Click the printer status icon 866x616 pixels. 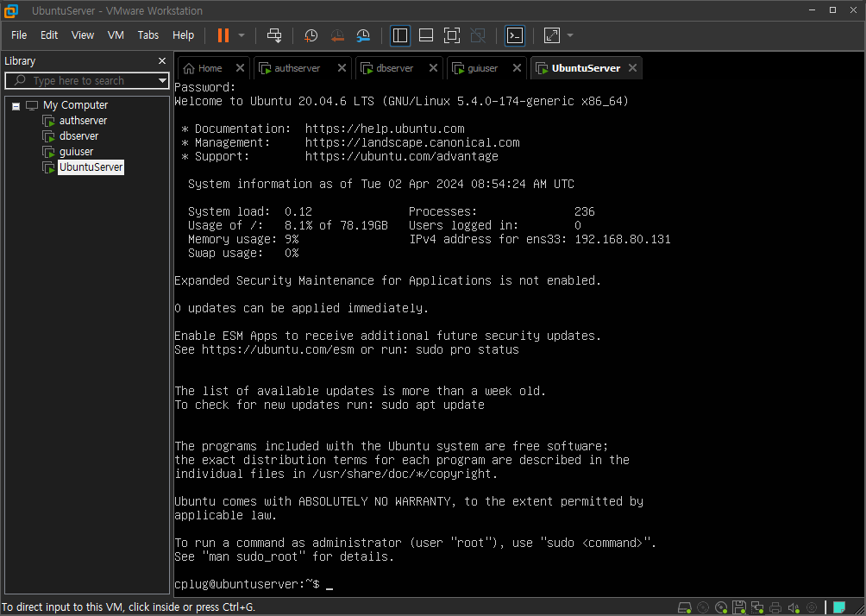(775, 607)
